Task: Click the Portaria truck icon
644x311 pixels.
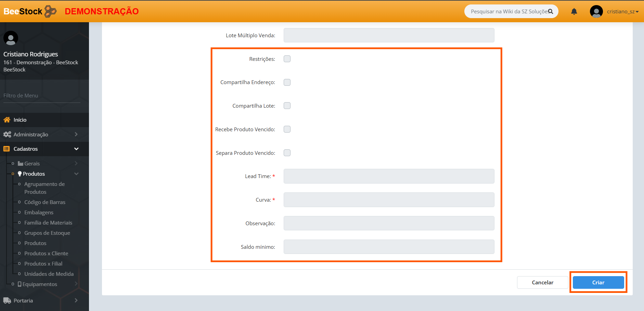Action: (x=7, y=300)
